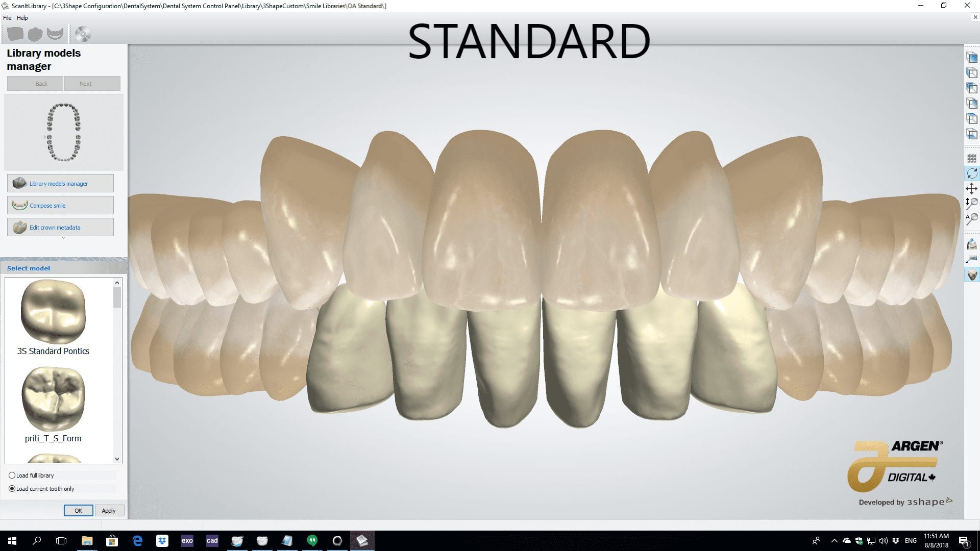Click the auto-zoom magnifier icon
The image size is (980, 551).
972,219
